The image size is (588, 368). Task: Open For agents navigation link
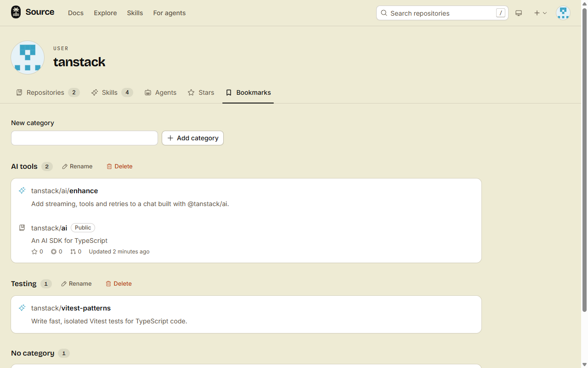coord(170,13)
